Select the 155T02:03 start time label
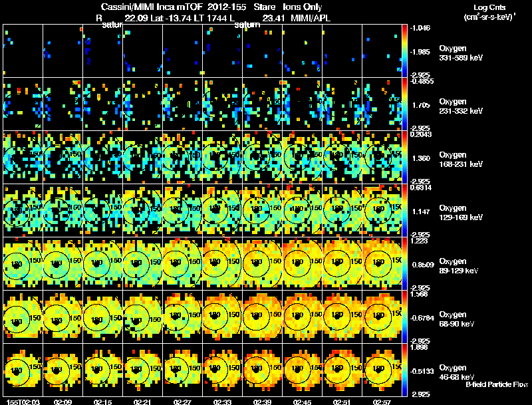This screenshot has width=532, height=405. [x=23, y=402]
